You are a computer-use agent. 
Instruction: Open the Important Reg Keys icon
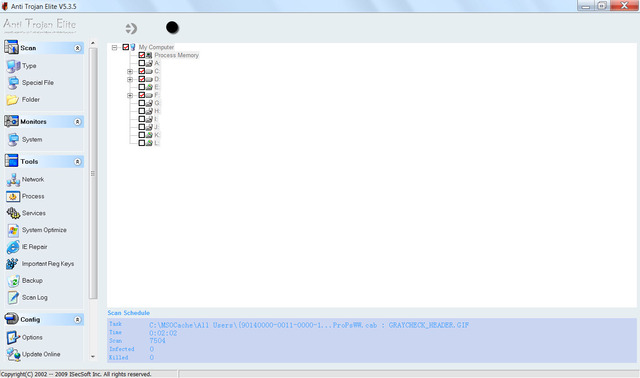tap(12, 264)
